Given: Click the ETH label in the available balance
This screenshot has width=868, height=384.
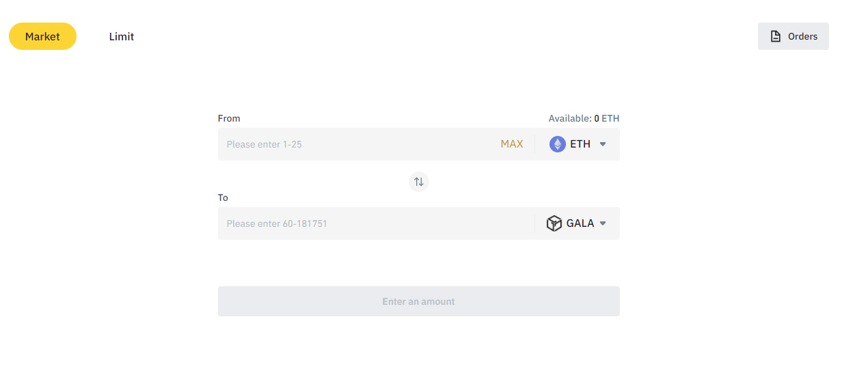Looking at the screenshot, I should (610, 118).
